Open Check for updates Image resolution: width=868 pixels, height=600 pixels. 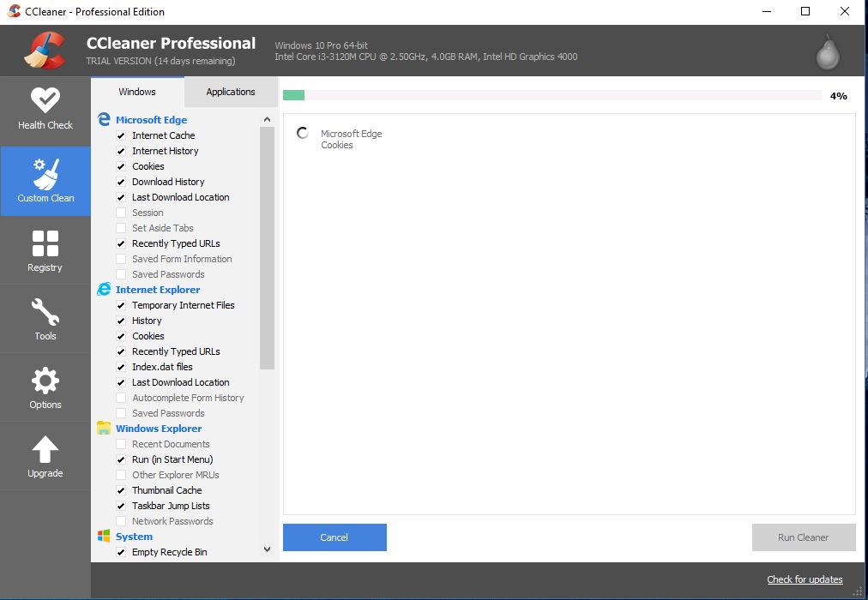click(x=804, y=579)
